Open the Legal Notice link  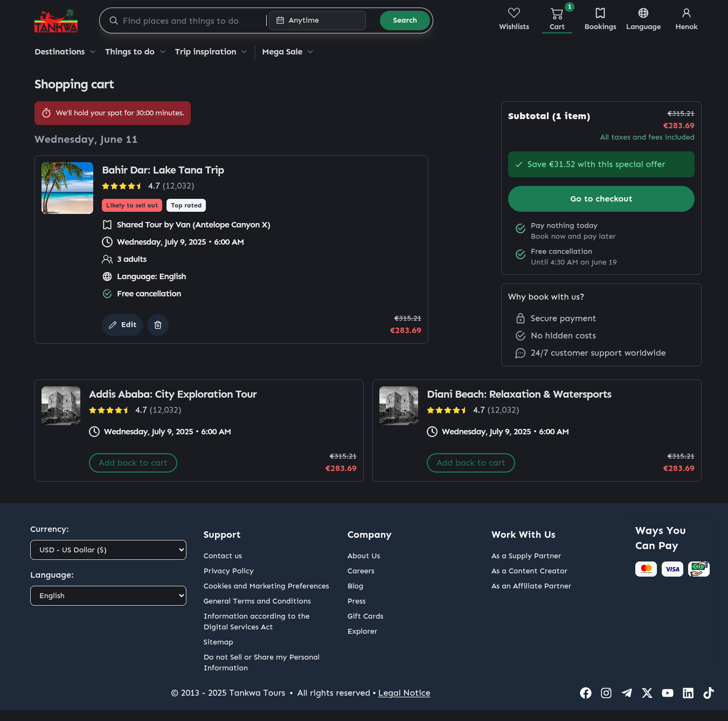pyautogui.click(x=404, y=693)
